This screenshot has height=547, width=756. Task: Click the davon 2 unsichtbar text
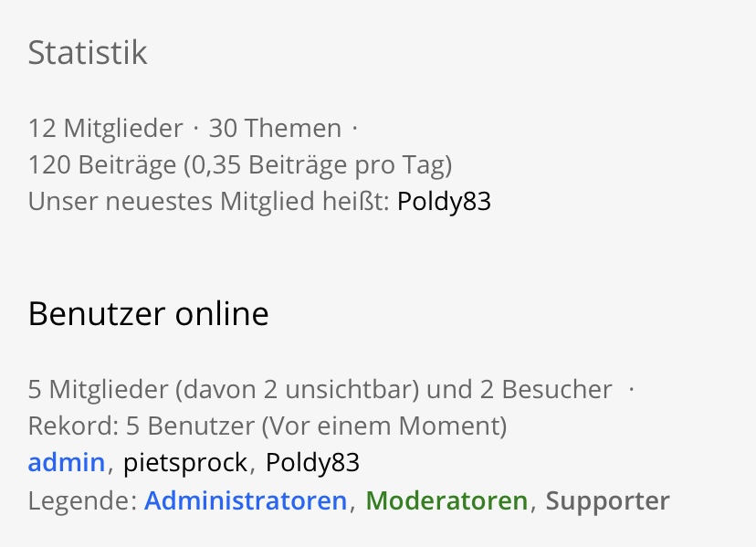tap(298, 389)
